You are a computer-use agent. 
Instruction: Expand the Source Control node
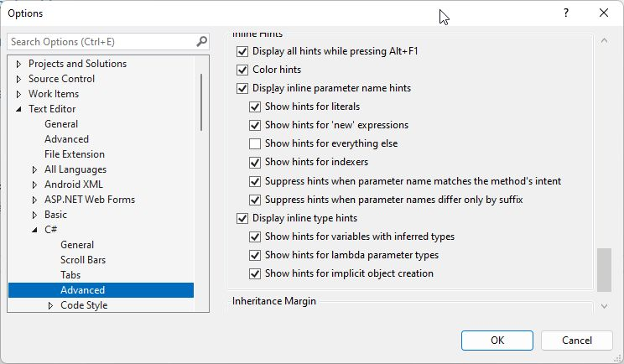coord(18,79)
